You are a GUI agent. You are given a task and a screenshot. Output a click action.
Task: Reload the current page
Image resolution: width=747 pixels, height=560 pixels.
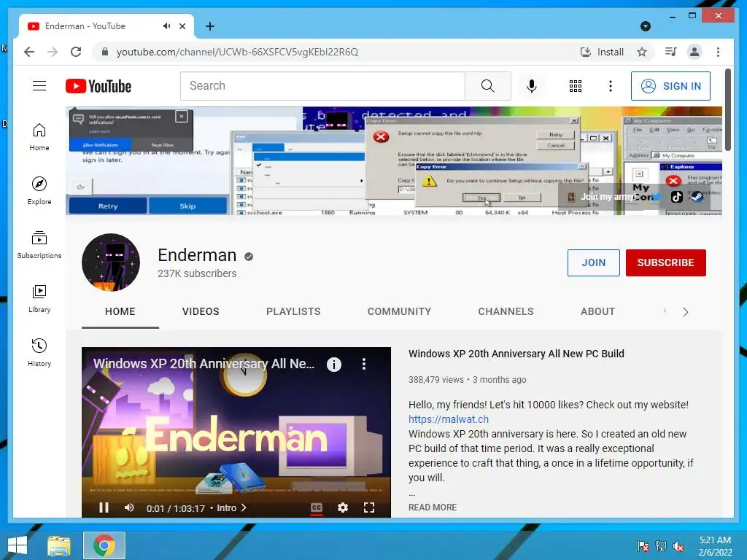click(x=76, y=52)
